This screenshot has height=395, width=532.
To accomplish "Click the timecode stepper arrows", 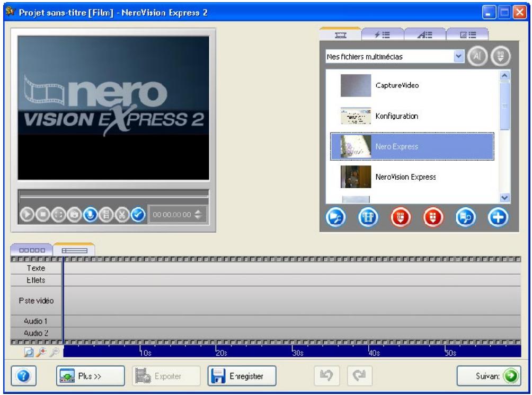I will tap(198, 215).
